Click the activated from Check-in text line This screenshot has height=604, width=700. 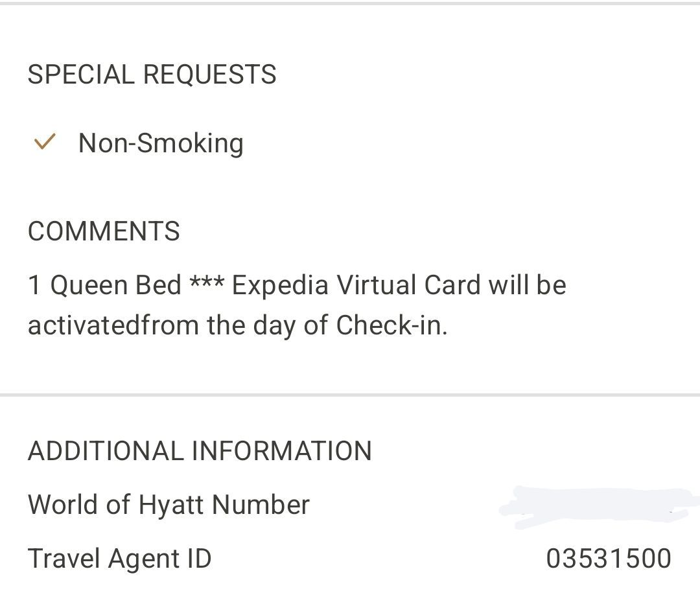237,325
